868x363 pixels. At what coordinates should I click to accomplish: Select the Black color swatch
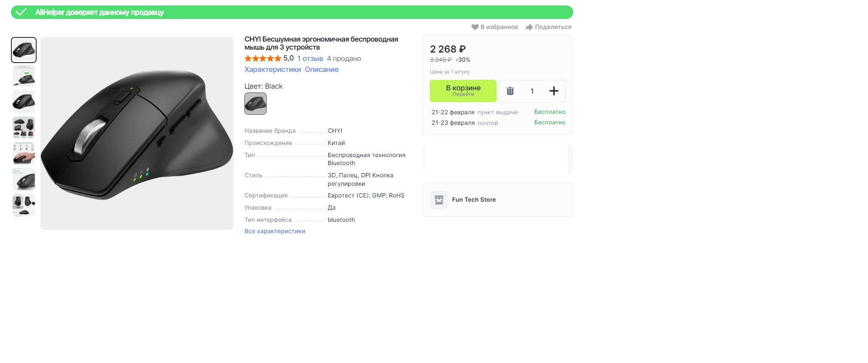(x=255, y=104)
